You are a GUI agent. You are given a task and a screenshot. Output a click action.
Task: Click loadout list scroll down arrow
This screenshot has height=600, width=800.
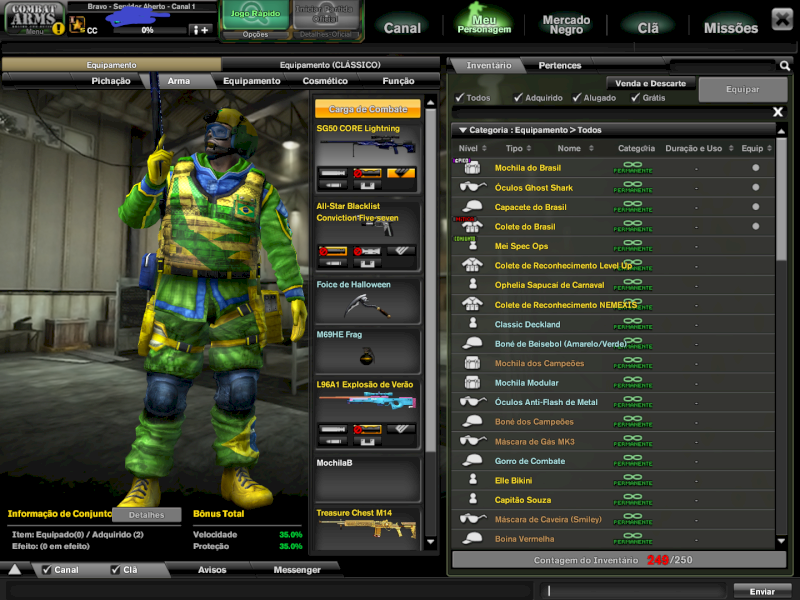(431, 542)
